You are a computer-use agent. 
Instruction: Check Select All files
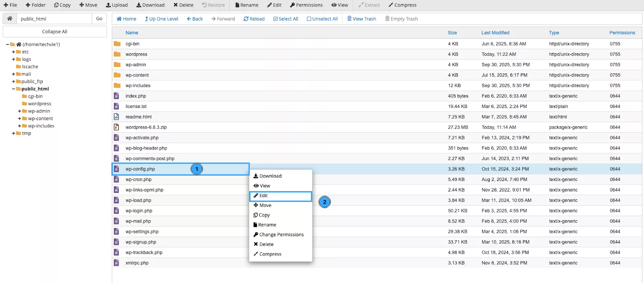pos(285,19)
